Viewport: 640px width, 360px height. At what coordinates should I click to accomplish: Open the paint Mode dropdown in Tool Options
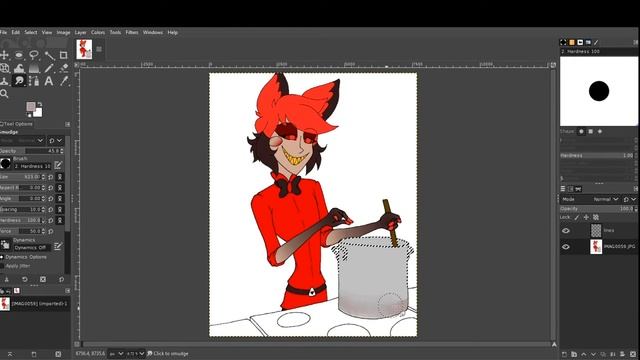pyautogui.click(x=22, y=140)
